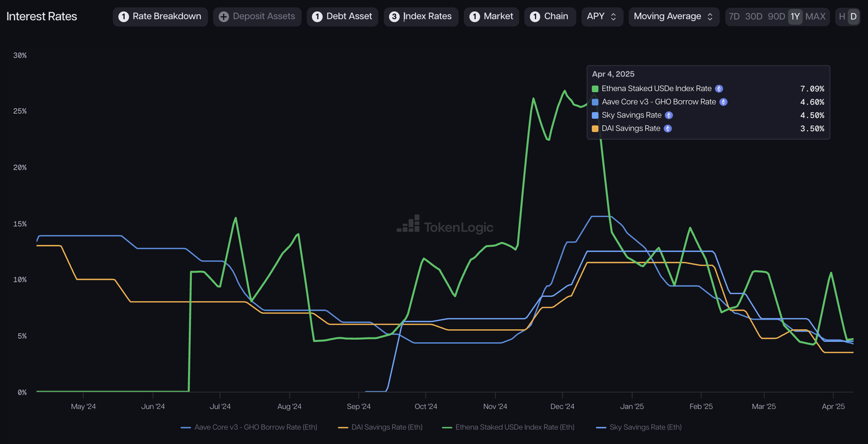Viewport: 868px width, 444px height.
Task: Click the green color swatch in the tooltip
Action: (x=595, y=89)
